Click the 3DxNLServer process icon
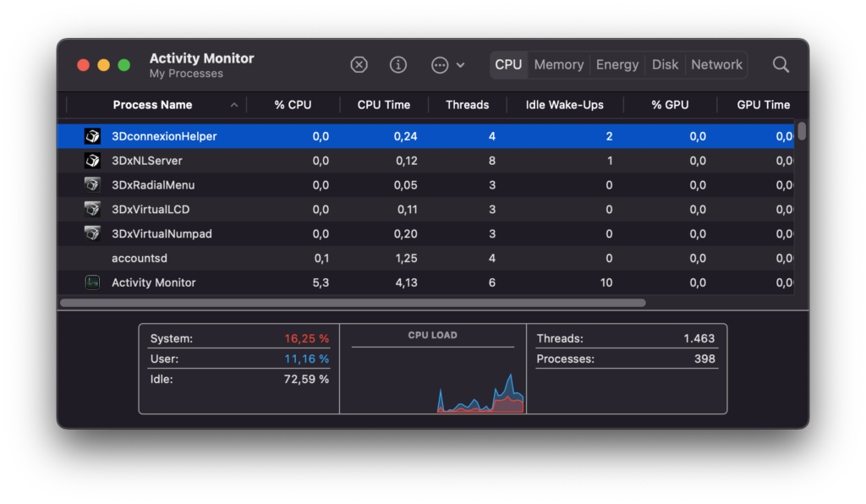 pyautogui.click(x=92, y=161)
